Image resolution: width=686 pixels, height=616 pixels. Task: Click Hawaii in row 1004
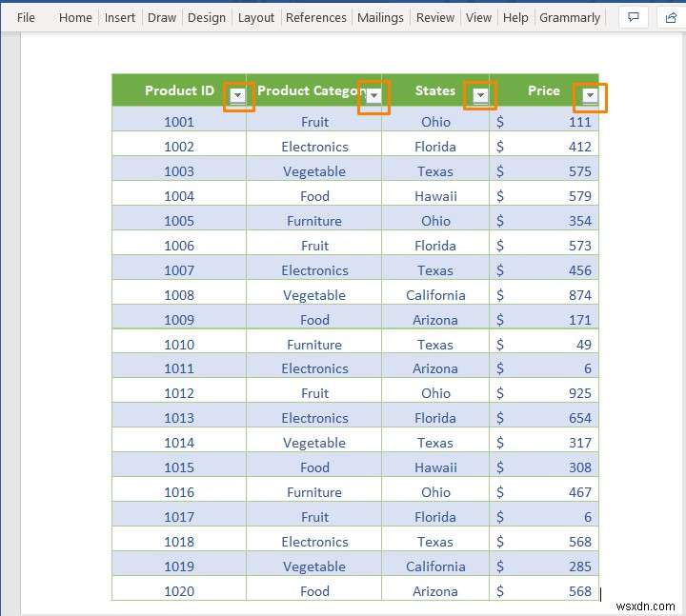(x=435, y=196)
